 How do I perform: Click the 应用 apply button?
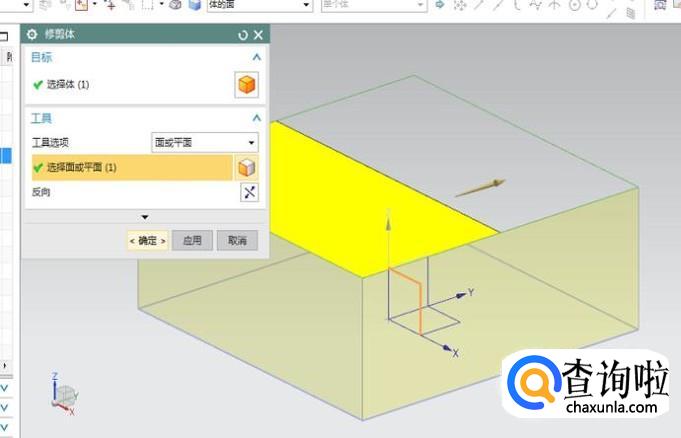(192, 240)
